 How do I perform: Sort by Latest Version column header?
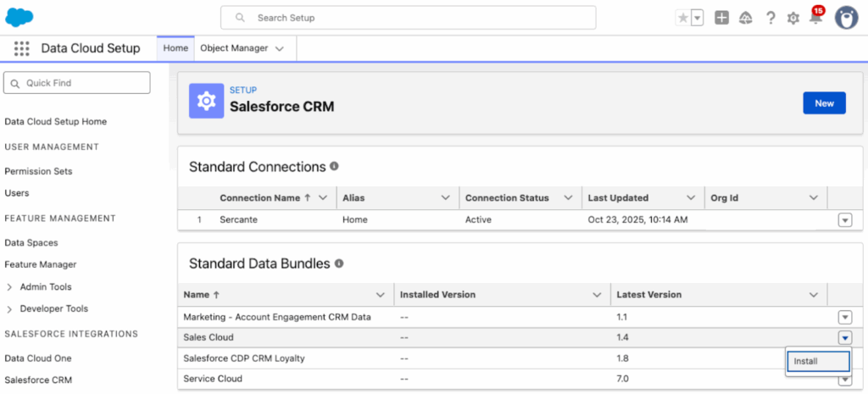click(x=648, y=295)
